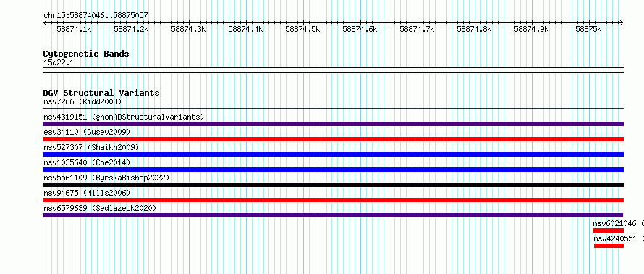644x274 pixels.
Task: Open variant nsv7266 (Kidd2008) label
Action: click(x=82, y=101)
